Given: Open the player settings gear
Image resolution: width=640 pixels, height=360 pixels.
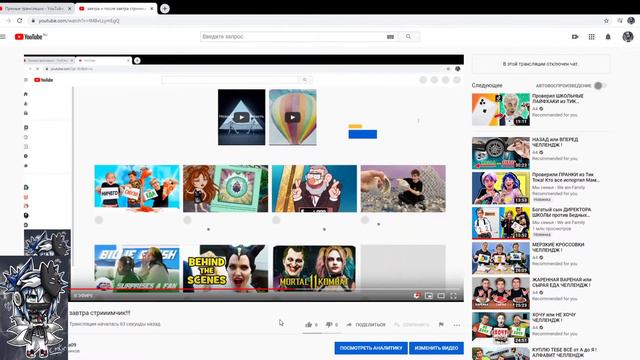Looking at the screenshot, I should point(416,296).
